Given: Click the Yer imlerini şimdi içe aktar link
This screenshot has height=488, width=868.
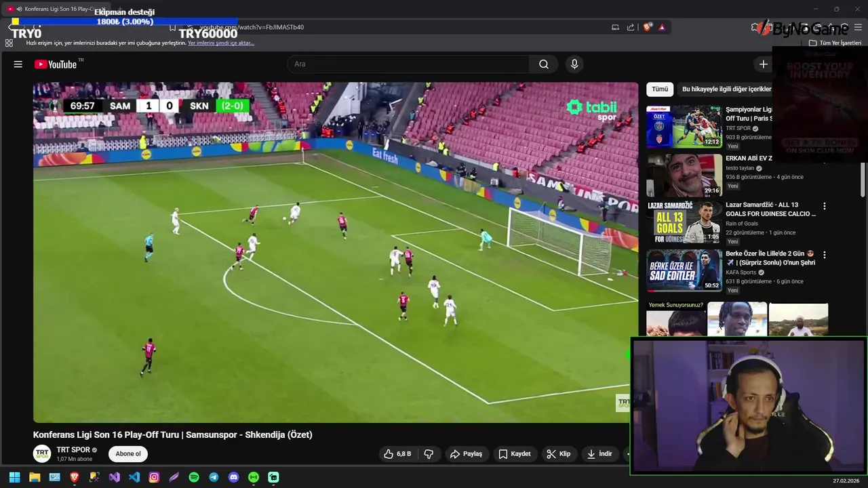Looking at the screenshot, I should [x=221, y=43].
